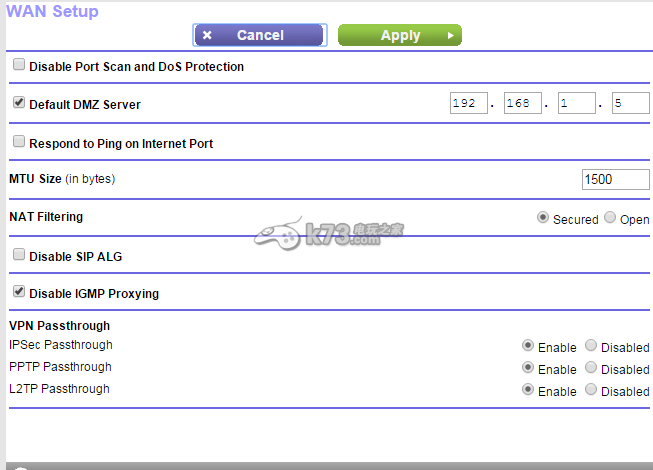The width and height of the screenshot is (653, 470).
Task: Uncheck Disable IGMP Proxying
Action: click(x=19, y=292)
